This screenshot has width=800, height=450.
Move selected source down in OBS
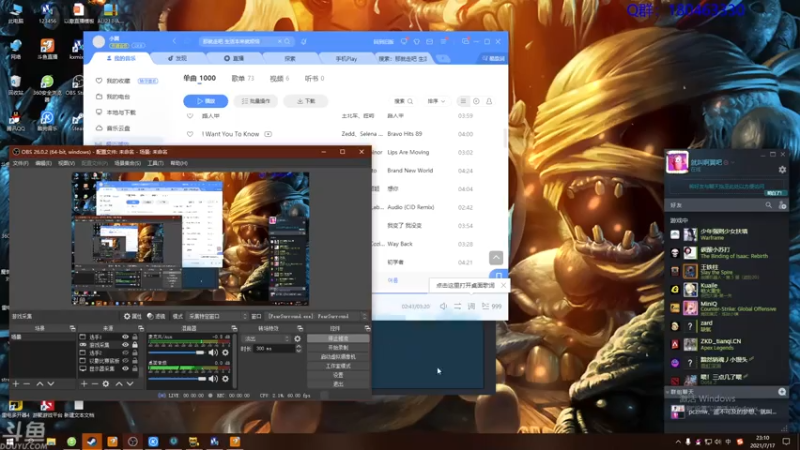pos(130,384)
